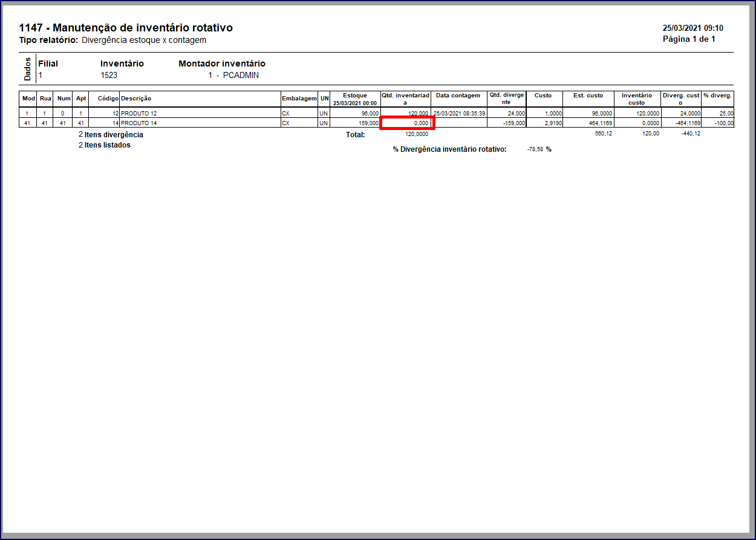Click the 'Montador inventário' label
Viewport: 756px width, 540px height.
click(222, 63)
